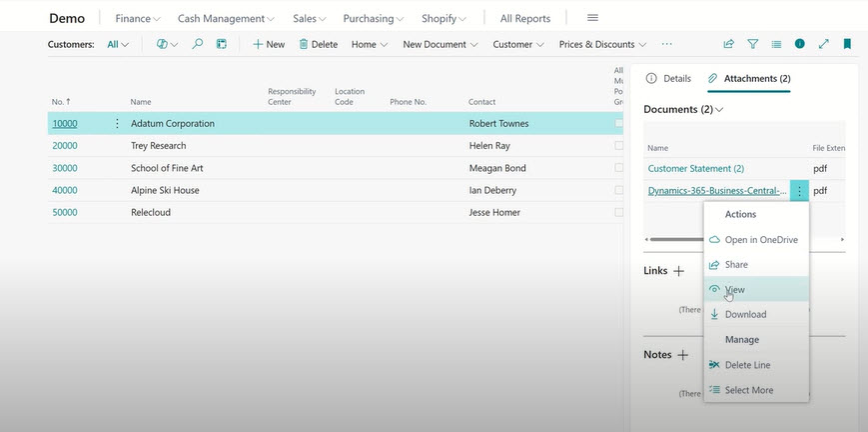The width and height of the screenshot is (868, 432).
Task: Click the Demo company name
Action: 67,18
